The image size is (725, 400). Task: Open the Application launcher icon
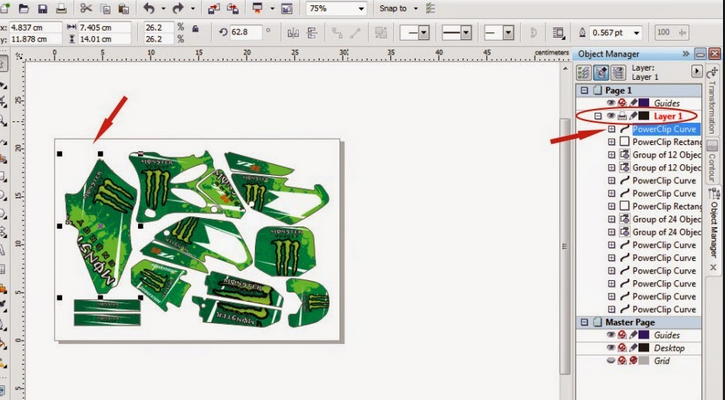258,8
